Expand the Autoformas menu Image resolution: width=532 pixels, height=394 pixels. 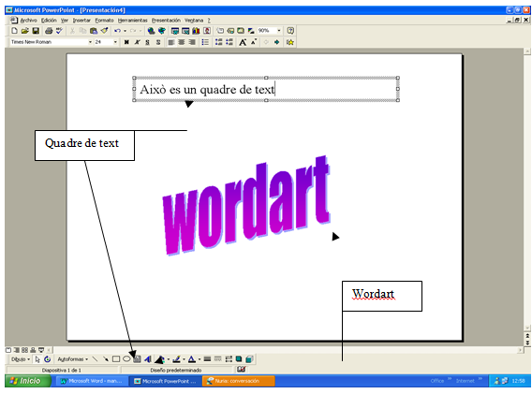(x=73, y=358)
